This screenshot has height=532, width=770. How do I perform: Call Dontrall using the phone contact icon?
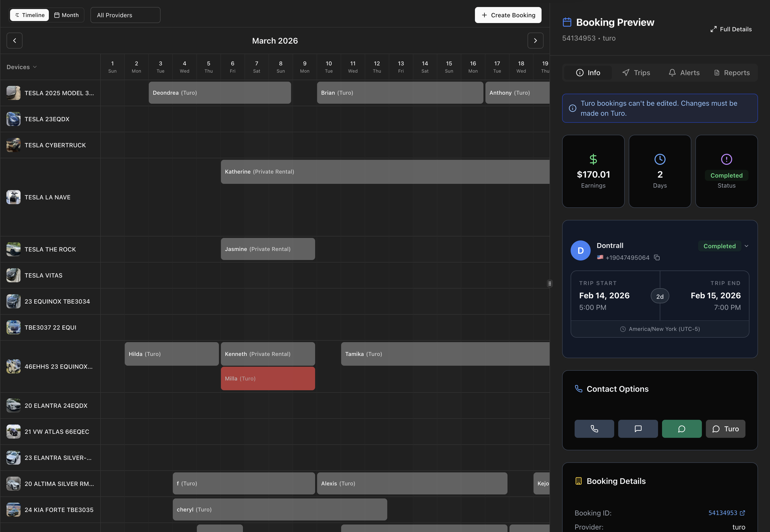(x=594, y=429)
